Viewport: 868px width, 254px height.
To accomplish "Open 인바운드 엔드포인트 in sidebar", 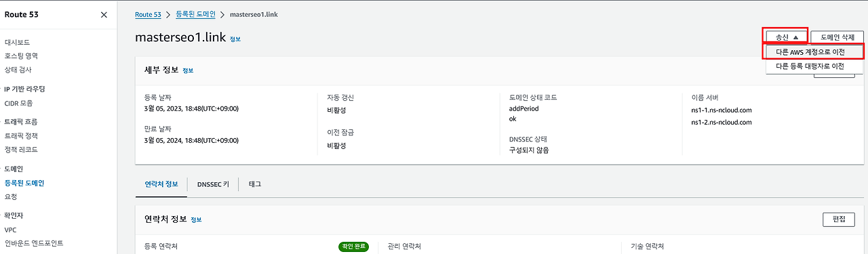I will click(x=33, y=243).
